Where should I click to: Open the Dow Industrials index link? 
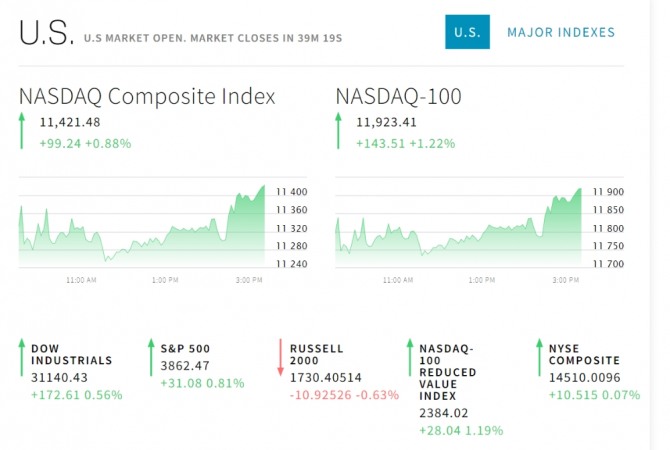(71, 355)
